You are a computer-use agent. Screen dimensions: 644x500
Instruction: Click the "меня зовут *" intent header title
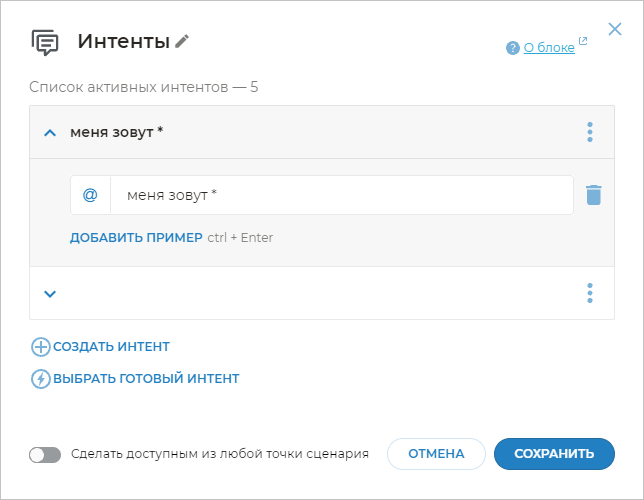point(117,132)
